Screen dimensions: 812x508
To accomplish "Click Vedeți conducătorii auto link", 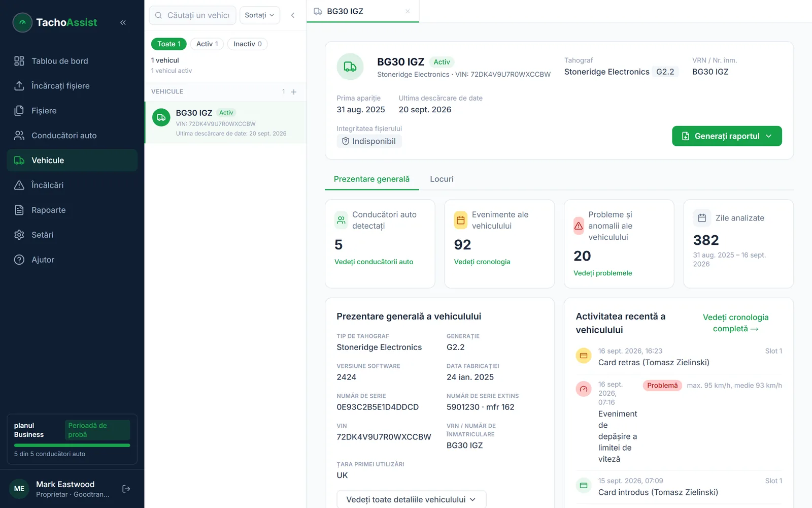I will 374,262.
